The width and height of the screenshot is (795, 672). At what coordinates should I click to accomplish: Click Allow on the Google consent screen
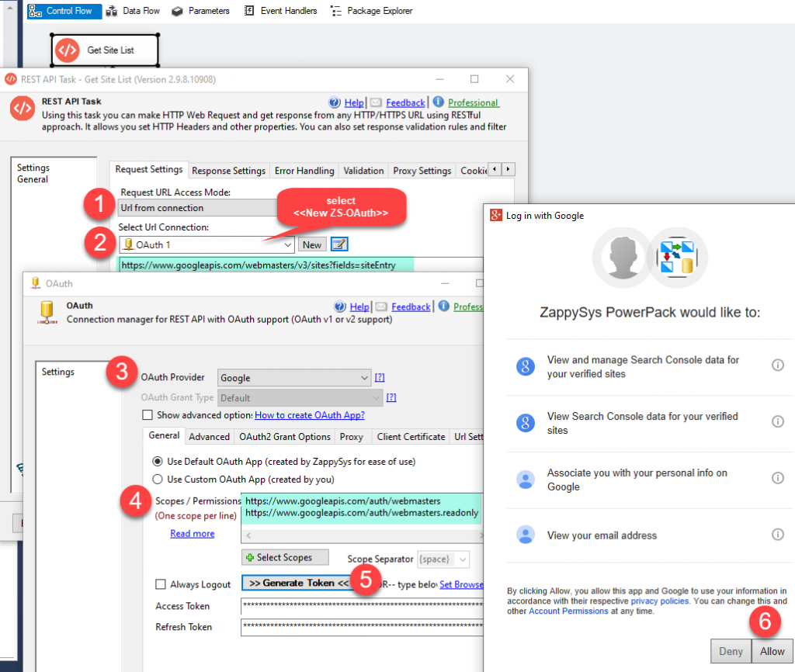pos(771,652)
